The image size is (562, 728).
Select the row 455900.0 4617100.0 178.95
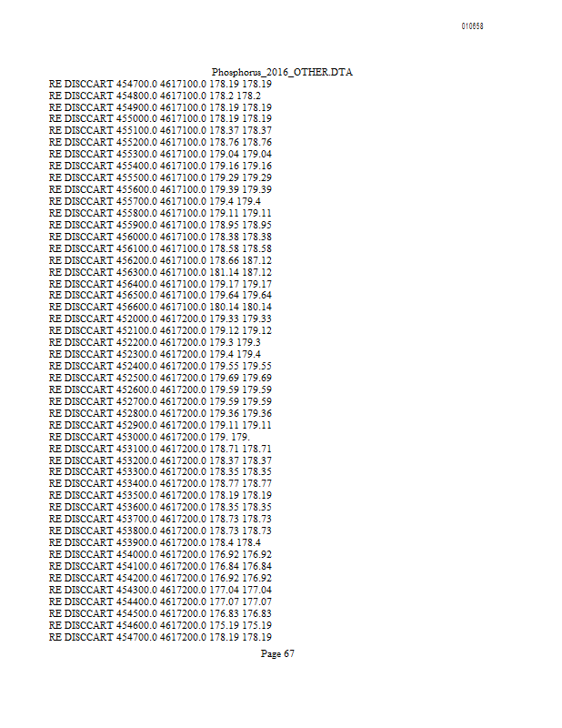coord(161,225)
